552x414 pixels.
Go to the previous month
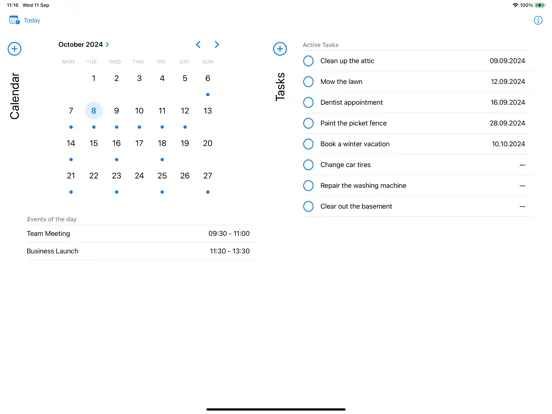(198, 44)
